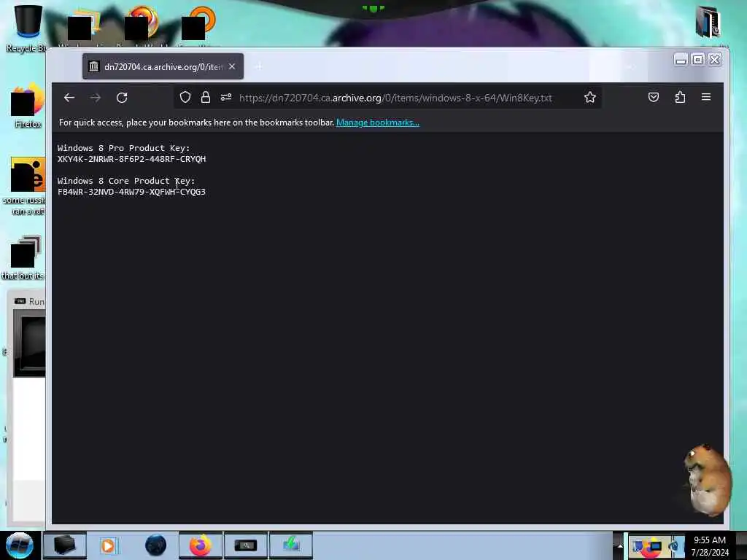This screenshot has height=560, width=747.
Task: Save page to Pocket
Action: point(653,97)
